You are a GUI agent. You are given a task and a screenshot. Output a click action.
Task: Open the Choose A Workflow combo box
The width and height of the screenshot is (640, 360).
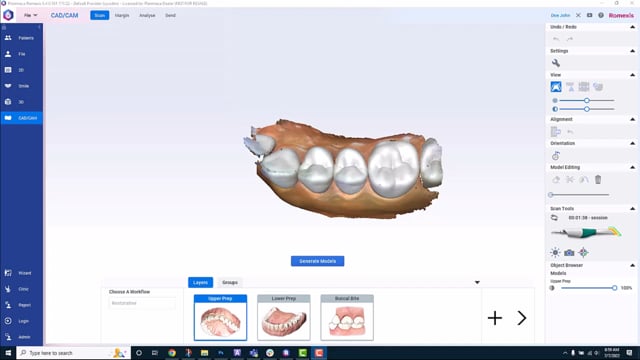click(x=142, y=303)
